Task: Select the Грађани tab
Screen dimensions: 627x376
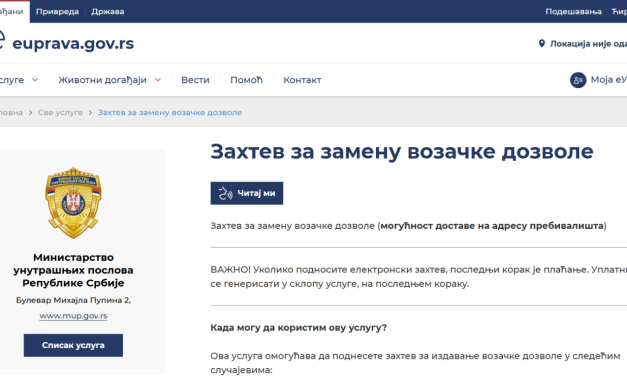Action: pyautogui.click(x=12, y=12)
